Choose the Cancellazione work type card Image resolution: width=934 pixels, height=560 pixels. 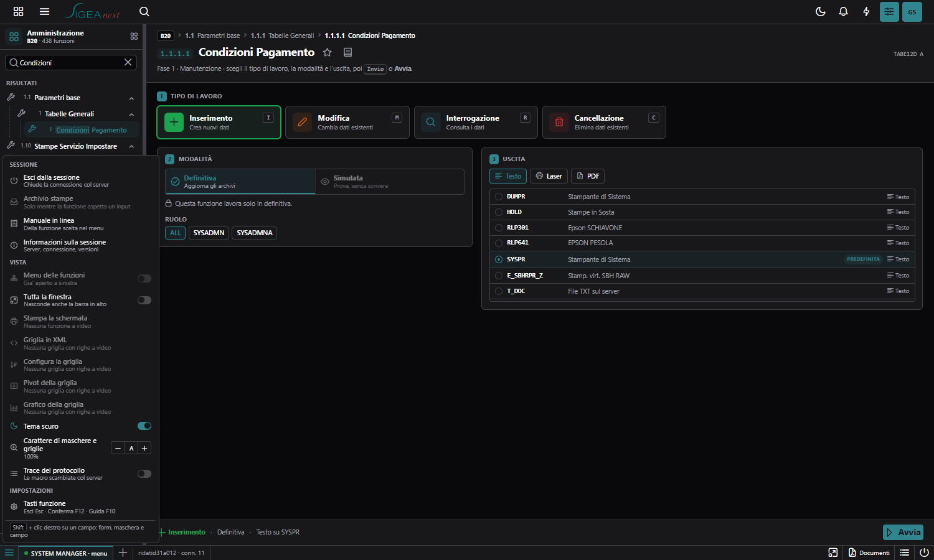[604, 122]
